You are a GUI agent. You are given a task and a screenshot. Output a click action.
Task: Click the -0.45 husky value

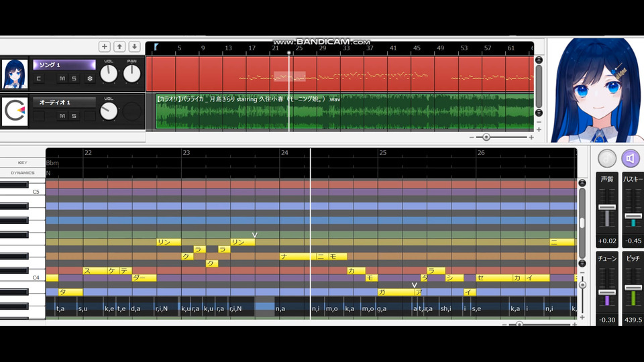pyautogui.click(x=633, y=241)
